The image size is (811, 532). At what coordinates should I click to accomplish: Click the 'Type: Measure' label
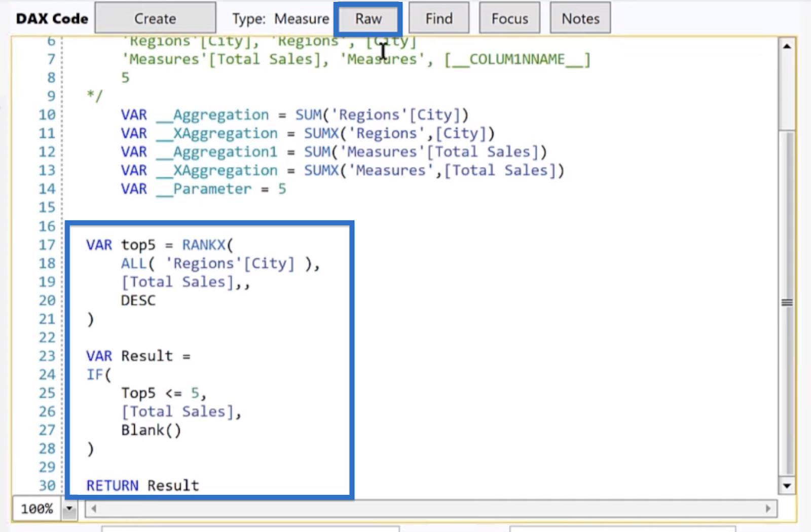(x=281, y=19)
